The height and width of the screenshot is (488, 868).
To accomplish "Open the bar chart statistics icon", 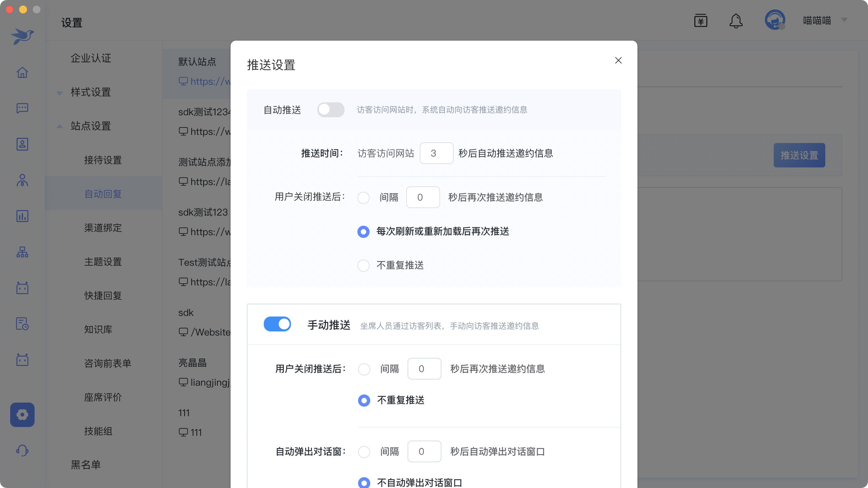I will tap(22, 216).
